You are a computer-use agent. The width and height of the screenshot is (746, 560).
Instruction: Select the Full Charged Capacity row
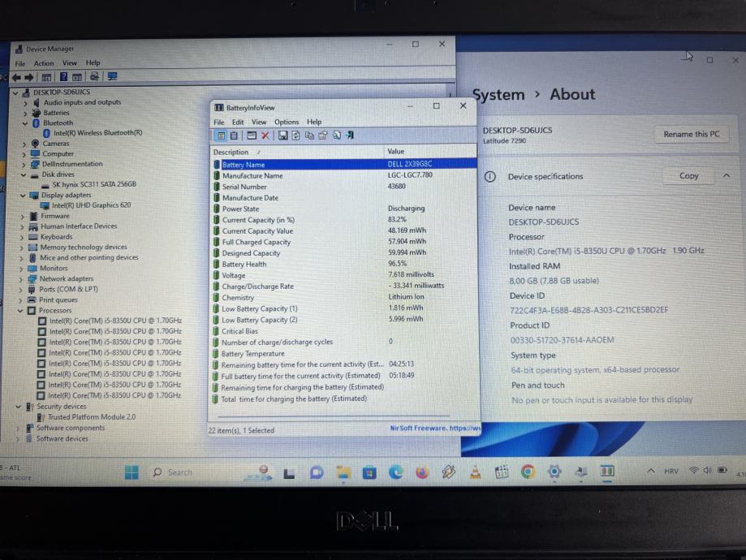pyautogui.click(x=344, y=242)
